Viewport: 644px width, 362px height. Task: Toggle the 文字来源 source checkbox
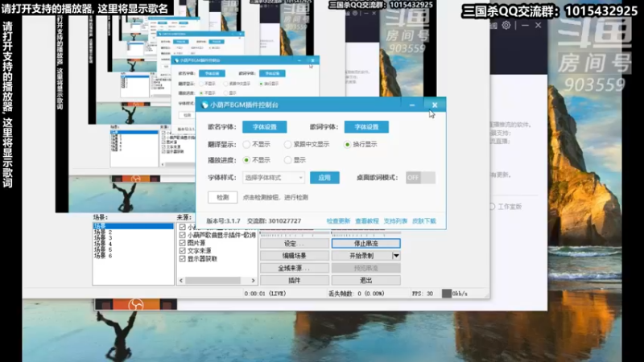click(183, 251)
